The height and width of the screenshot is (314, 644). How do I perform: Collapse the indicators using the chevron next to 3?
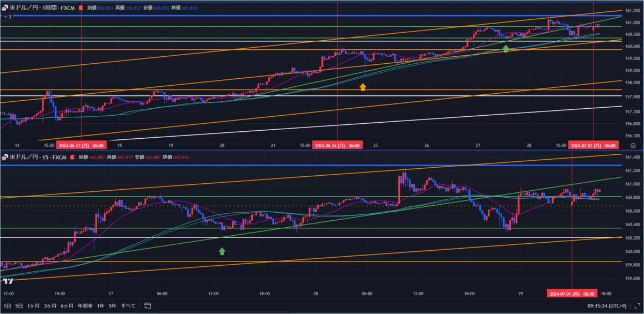coord(4,17)
